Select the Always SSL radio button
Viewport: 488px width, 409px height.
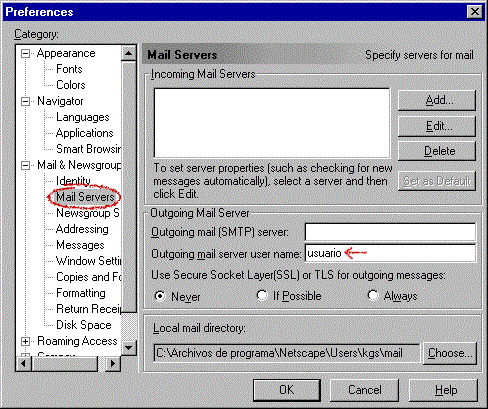[373, 295]
